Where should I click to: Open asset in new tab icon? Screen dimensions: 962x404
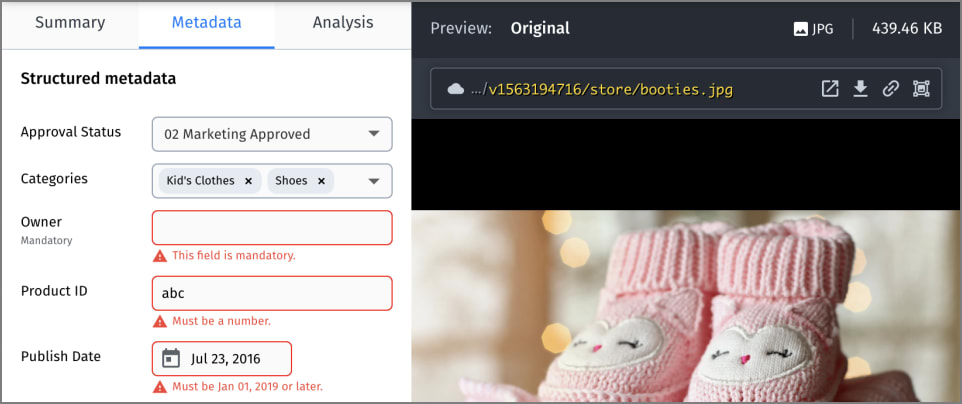[829, 89]
